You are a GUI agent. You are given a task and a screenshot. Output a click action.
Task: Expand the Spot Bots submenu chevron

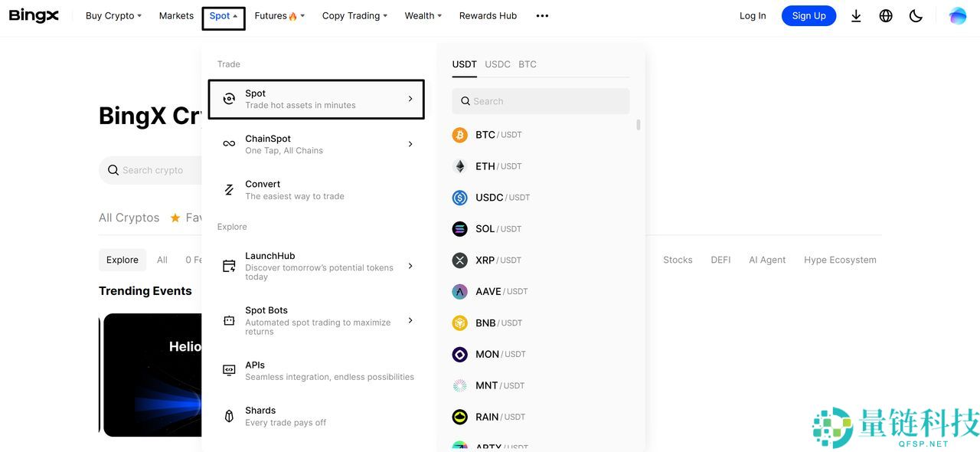point(410,320)
